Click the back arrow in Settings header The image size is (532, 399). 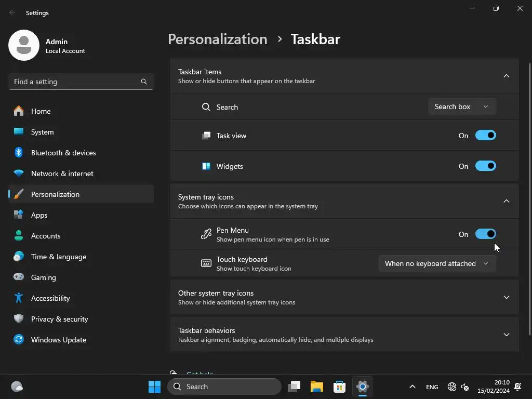pyautogui.click(x=12, y=12)
